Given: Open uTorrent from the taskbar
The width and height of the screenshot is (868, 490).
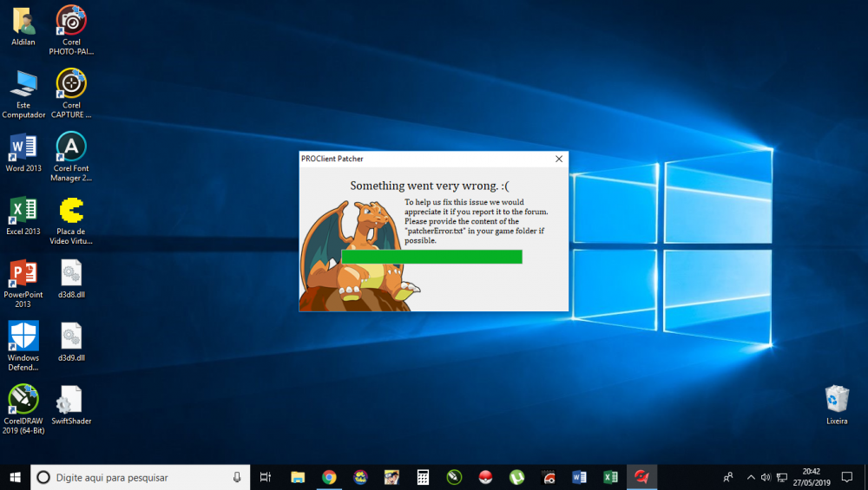Looking at the screenshot, I should pos(516,477).
